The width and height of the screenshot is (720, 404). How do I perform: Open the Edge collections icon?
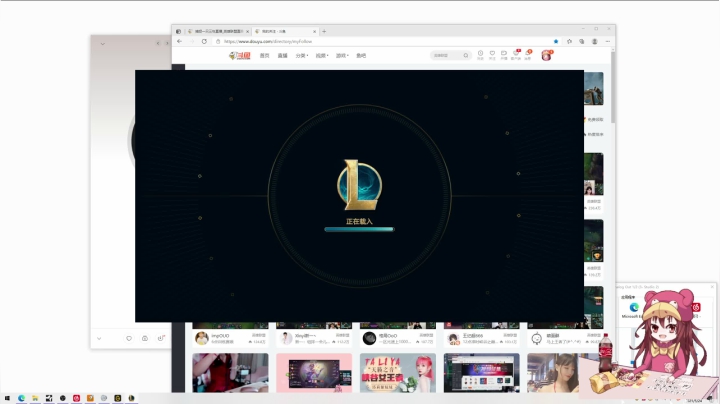[582, 41]
